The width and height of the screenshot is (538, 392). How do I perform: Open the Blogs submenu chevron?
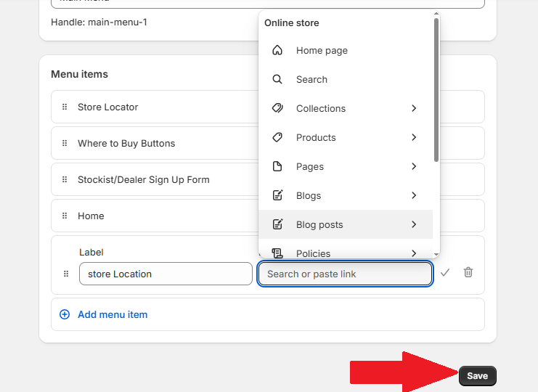[x=414, y=195]
